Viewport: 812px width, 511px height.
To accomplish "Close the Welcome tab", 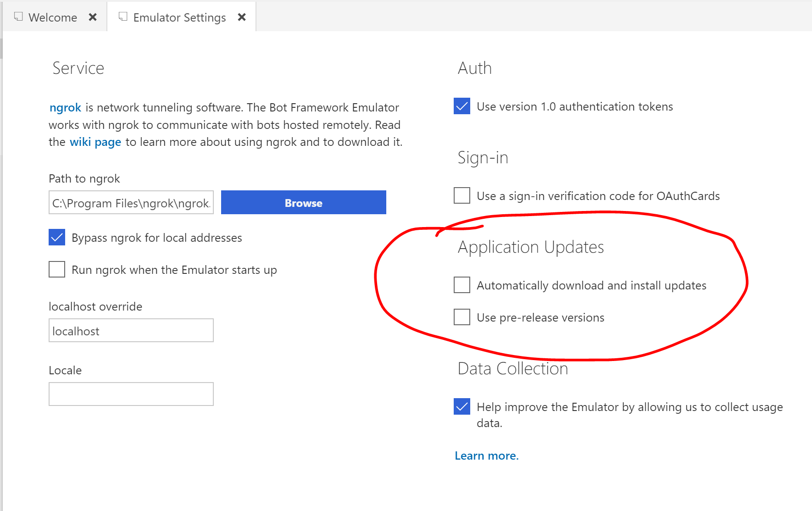I will (x=93, y=17).
